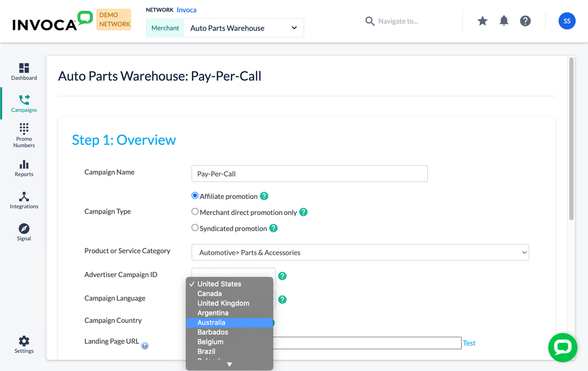Click the 'Step 1: Overview' heading
The height and width of the screenshot is (371, 588).
pyautogui.click(x=124, y=140)
